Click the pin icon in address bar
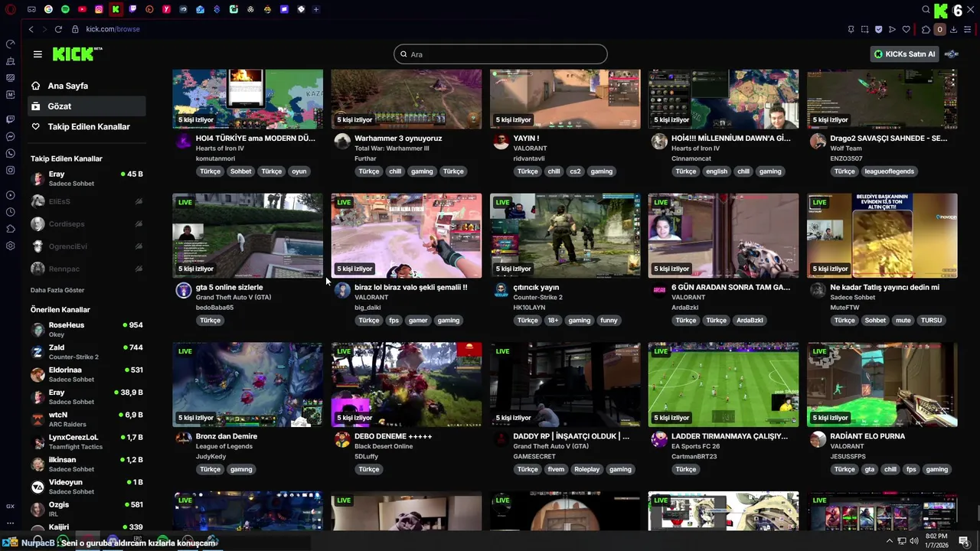 851,29
